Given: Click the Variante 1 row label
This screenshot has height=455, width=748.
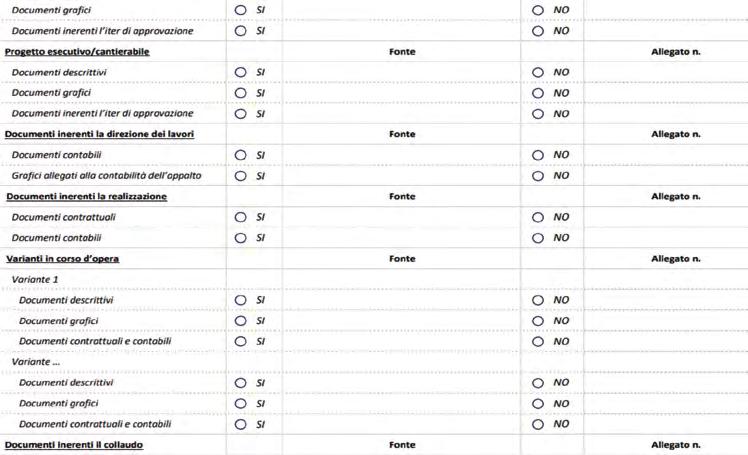Looking at the screenshot, I should (34, 280).
